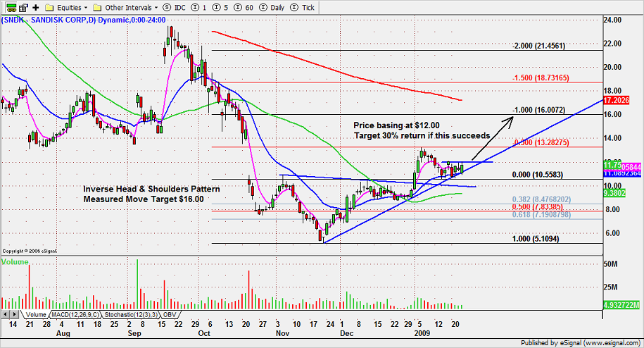
Task: Switch to the Stochastic(12(3),3) tab
Action: pyautogui.click(x=131, y=315)
